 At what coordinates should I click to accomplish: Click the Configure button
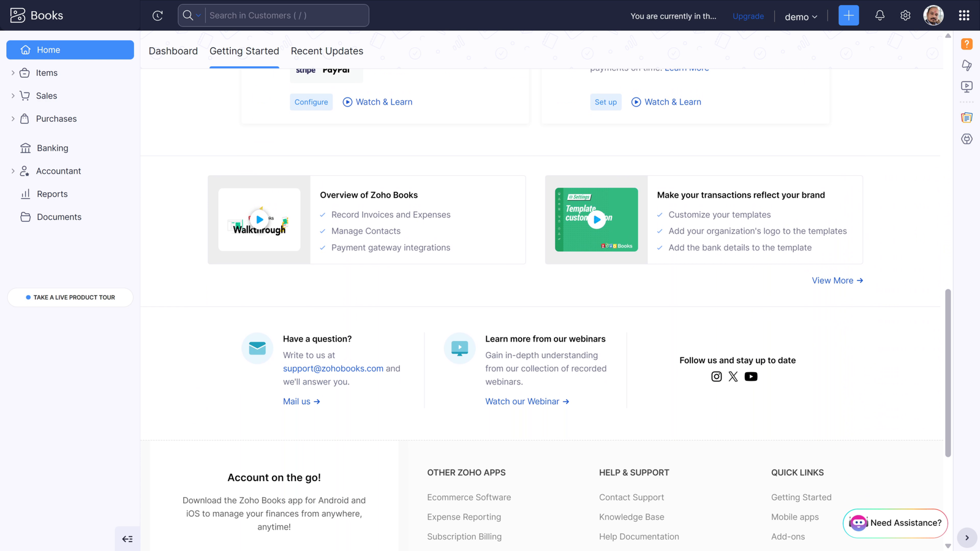tap(311, 102)
